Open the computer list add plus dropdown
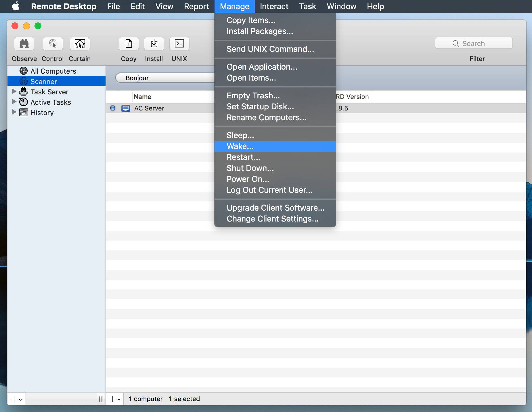Viewport: 532px width, 412px height. [115, 399]
